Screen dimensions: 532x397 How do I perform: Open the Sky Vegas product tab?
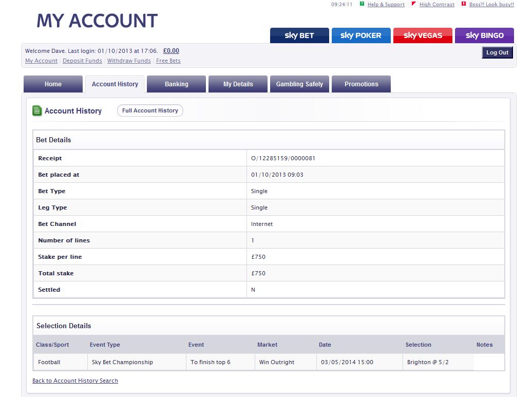tap(423, 35)
